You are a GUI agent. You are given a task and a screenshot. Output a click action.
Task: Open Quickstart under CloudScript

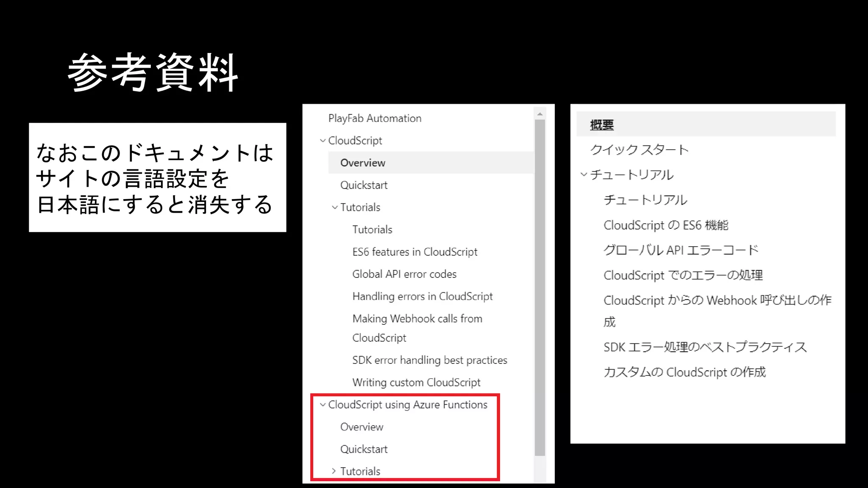click(x=364, y=185)
